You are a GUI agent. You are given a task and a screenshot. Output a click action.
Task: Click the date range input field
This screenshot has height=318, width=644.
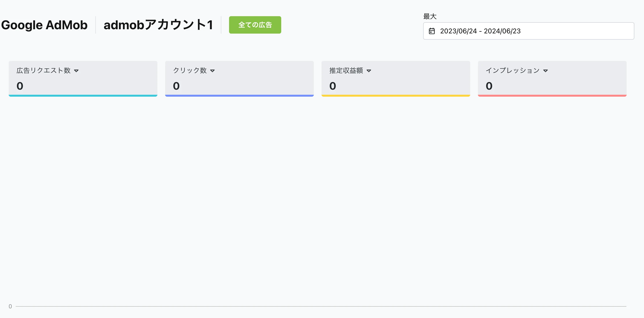pos(528,31)
